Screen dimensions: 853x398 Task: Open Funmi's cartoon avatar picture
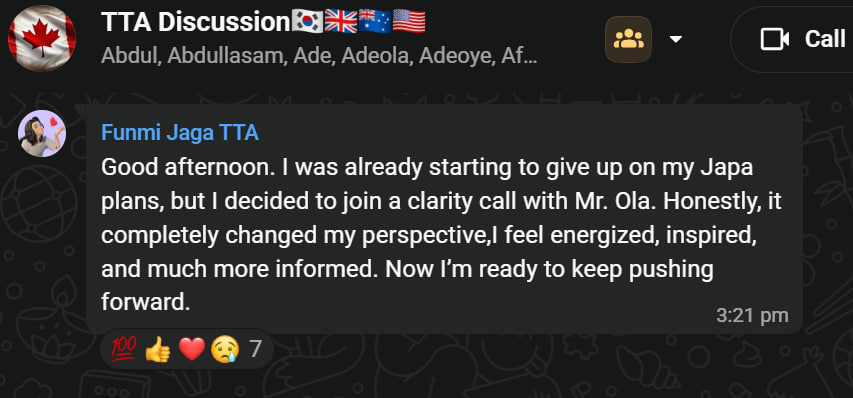coord(42,133)
